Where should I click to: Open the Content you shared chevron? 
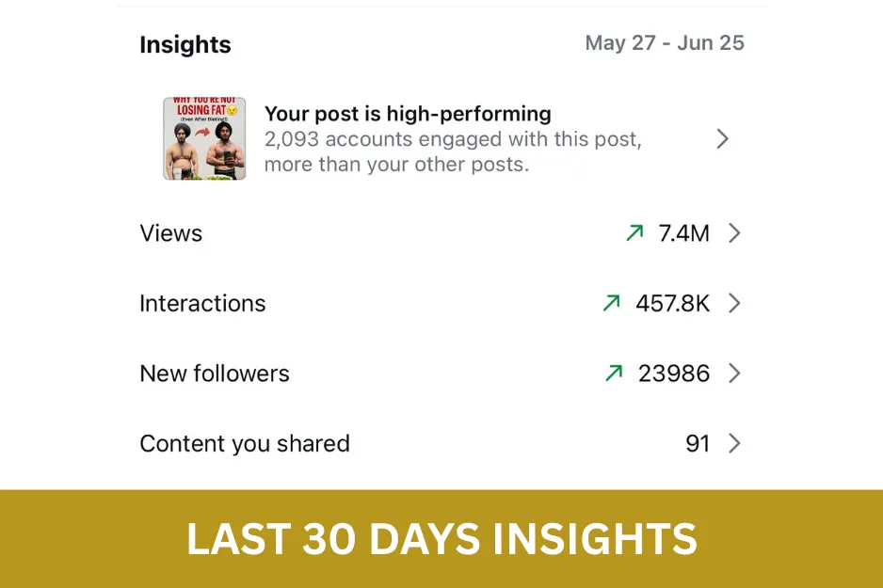(734, 443)
